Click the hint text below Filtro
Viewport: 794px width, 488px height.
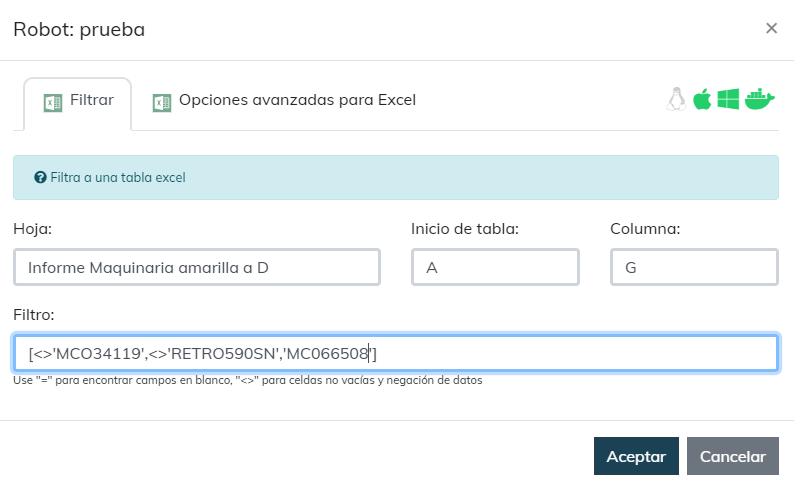(248, 380)
